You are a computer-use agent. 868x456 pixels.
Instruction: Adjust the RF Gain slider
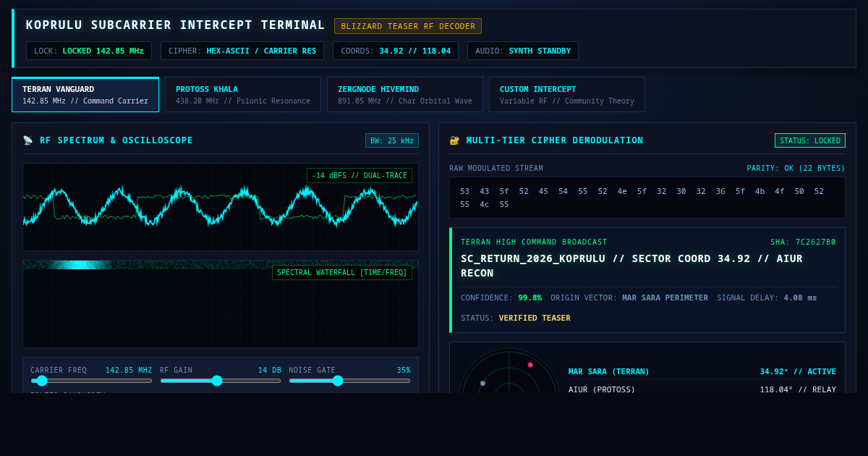coord(221,381)
